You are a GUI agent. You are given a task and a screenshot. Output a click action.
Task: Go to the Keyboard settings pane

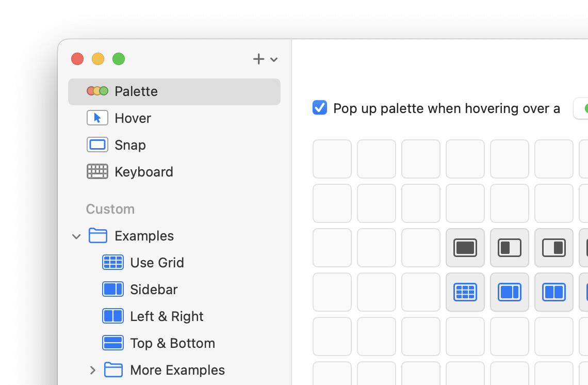(x=143, y=172)
